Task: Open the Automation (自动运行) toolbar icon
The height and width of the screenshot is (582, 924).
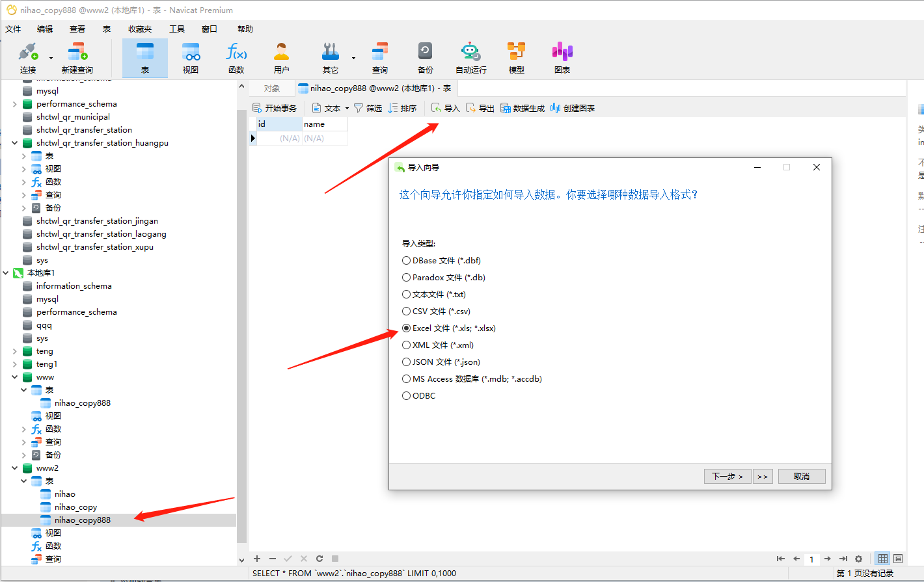Action: pyautogui.click(x=471, y=58)
